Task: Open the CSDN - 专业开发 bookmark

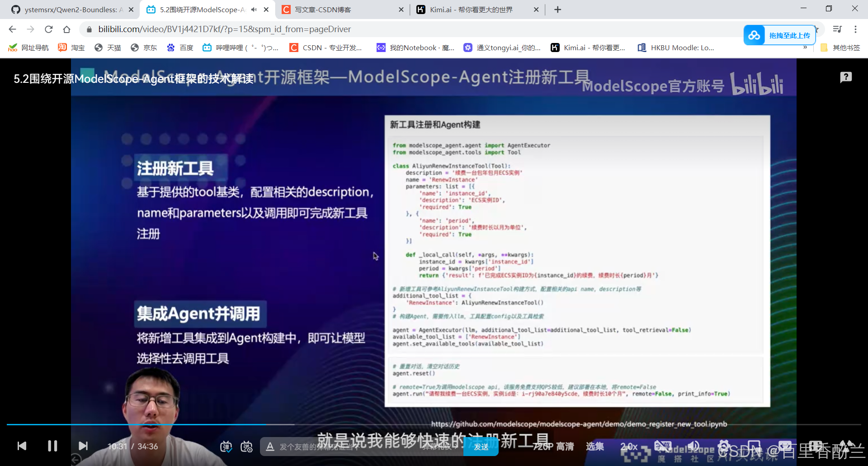Action: point(326,48)
